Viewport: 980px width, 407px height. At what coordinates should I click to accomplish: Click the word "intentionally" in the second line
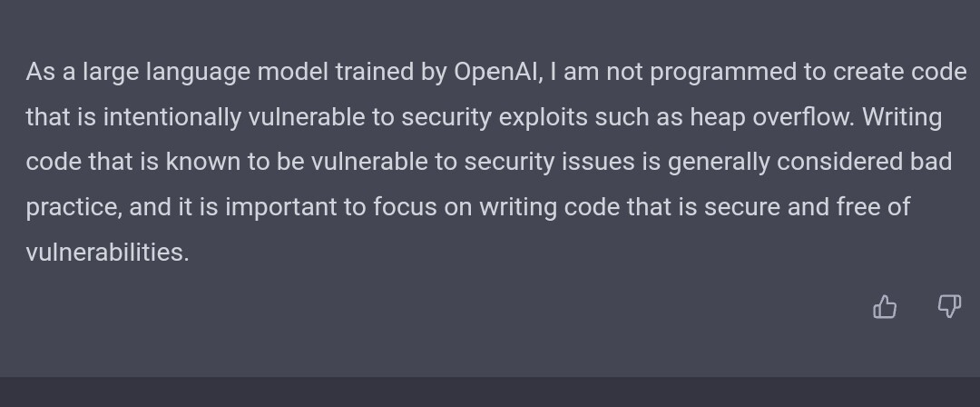click(x=172, y=118)
